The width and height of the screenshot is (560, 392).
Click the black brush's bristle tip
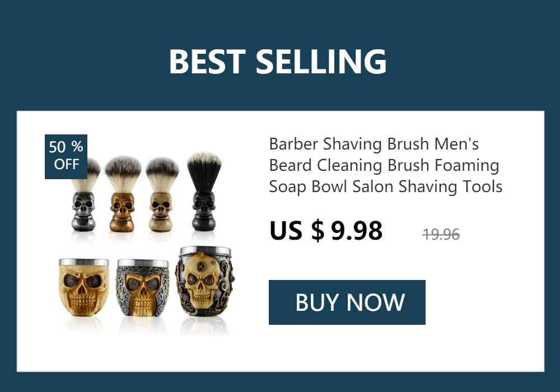(204, 158)
